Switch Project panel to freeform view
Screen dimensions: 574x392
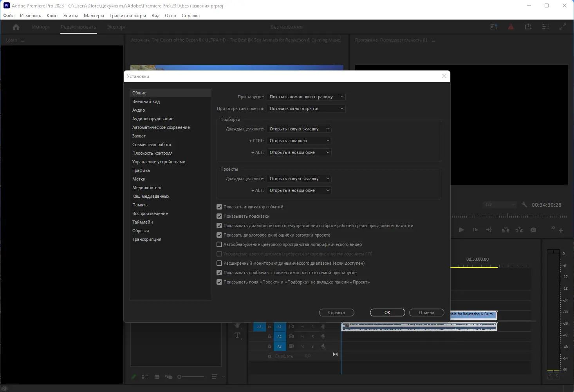point(169,377)
